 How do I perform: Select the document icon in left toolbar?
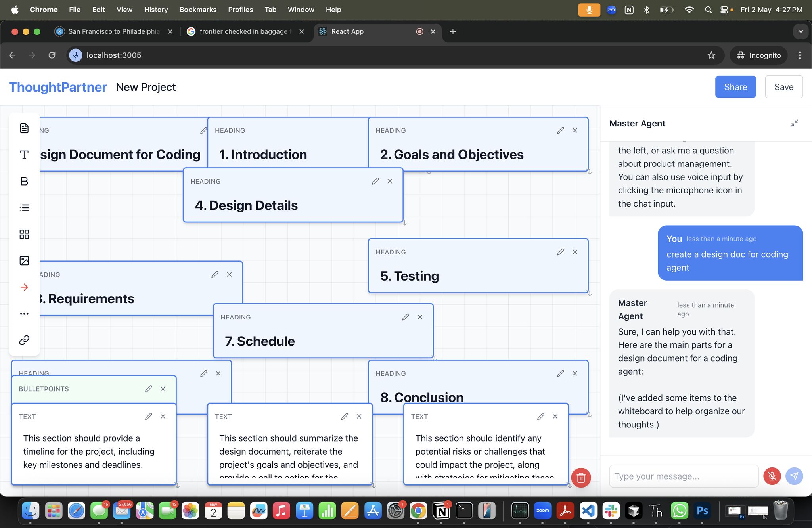pyautogui.click(x=24, y=128)
